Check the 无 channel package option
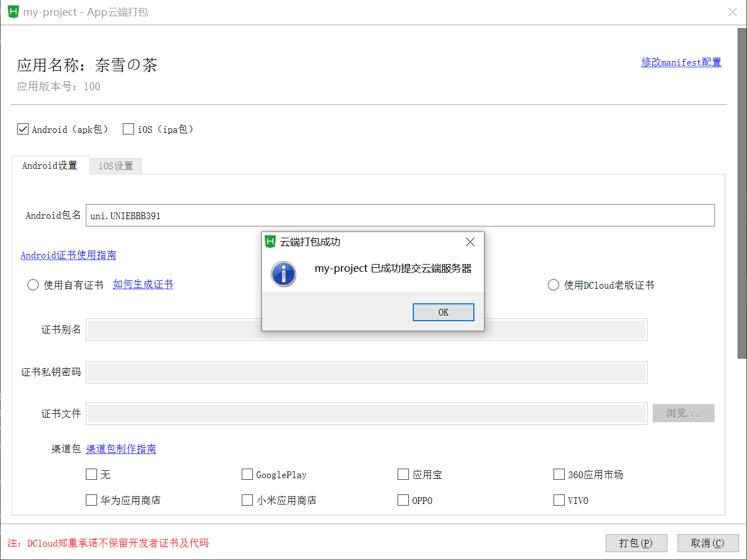The image size is (747, 560). pyautogui.click(x=91, y=474)
